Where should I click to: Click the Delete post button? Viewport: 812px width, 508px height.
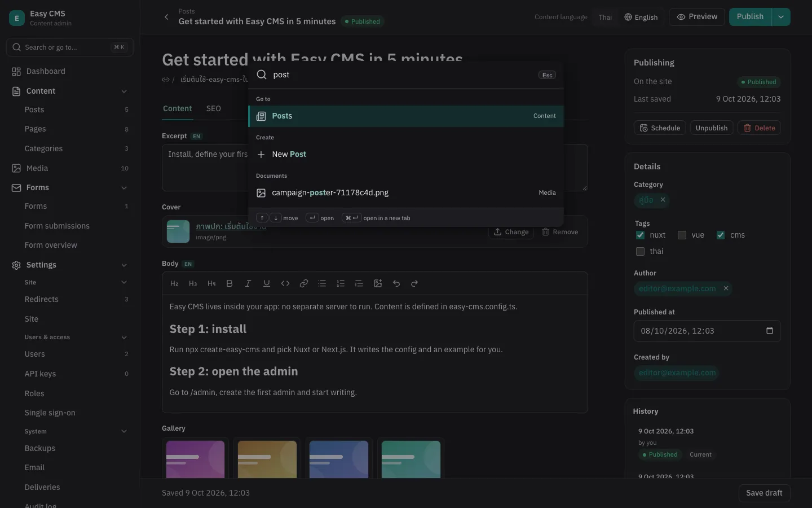(759, 128)
